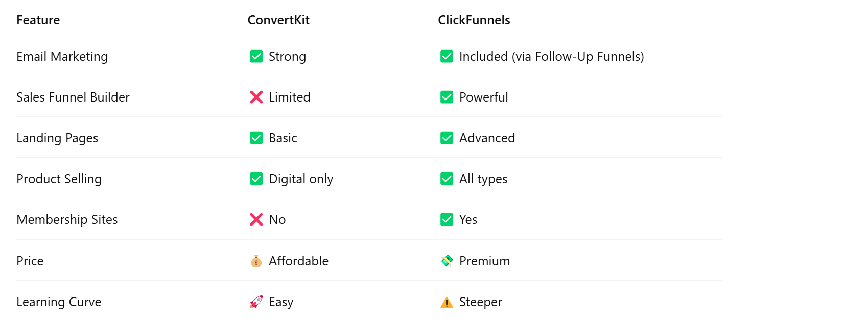Image resolution: width=868 pixels, height=323 pixels.
Task: Select the Email Marketing row label
Action: point(62,56)
